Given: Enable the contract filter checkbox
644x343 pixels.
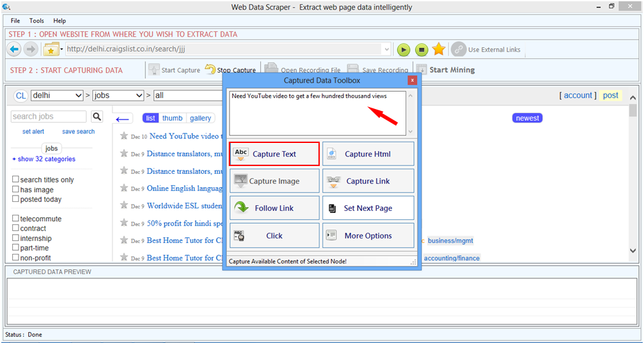Looking at the screenshot, I should pos(15,228).
